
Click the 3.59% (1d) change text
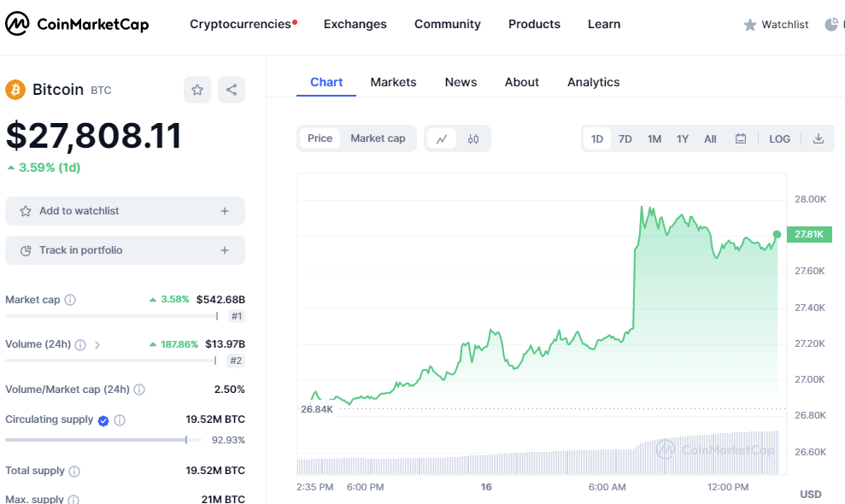click(50, 167)
